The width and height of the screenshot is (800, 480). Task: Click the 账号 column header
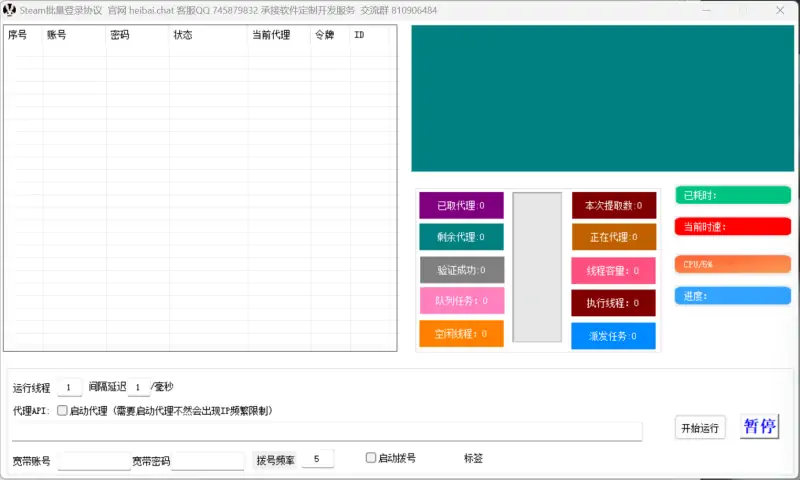[x=74, y=35]
